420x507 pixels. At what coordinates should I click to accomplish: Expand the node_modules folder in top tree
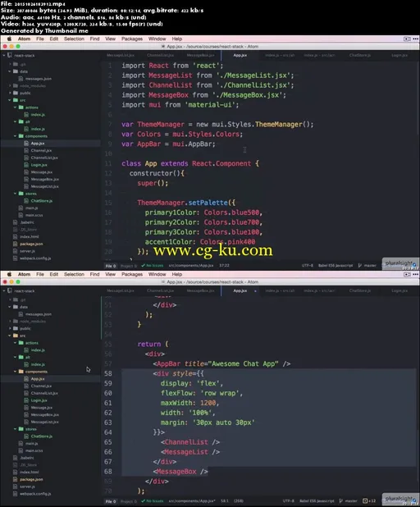click(x=10, y=85)
